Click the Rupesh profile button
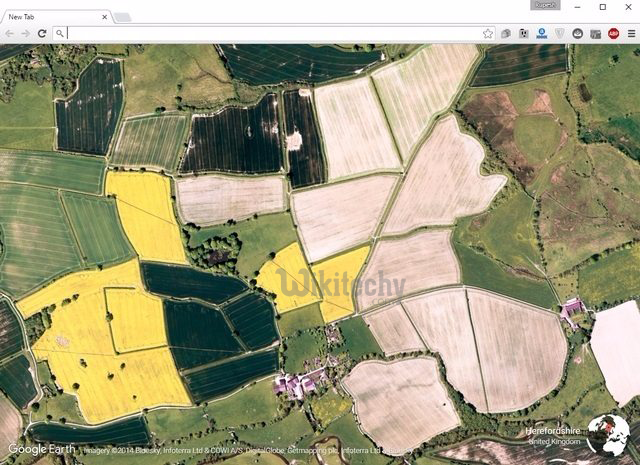 (x=545, y=6)
